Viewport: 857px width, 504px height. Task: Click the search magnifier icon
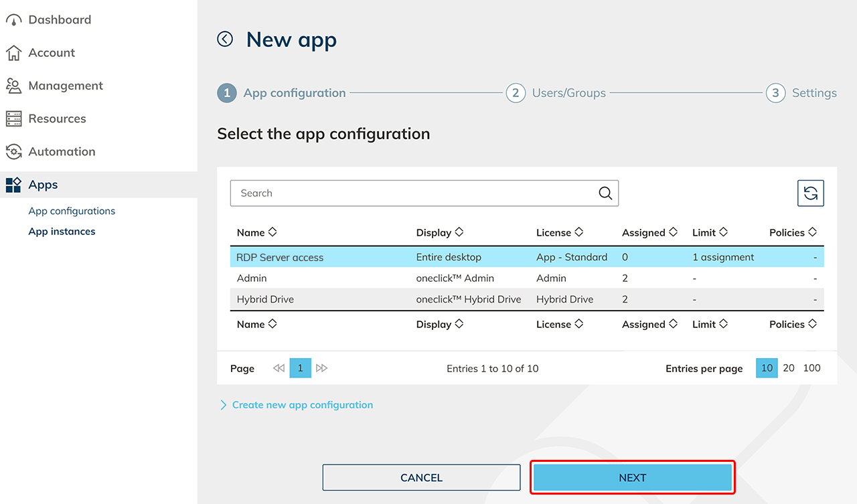(605, 193)
